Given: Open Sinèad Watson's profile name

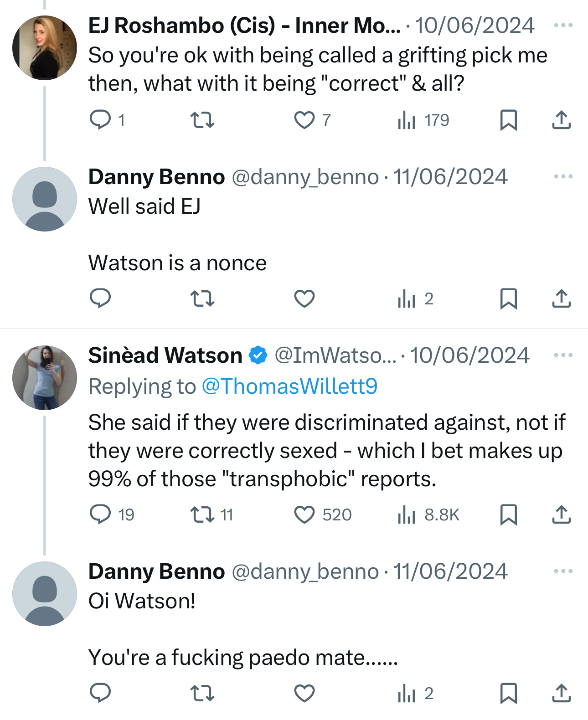Looking at the screenshot, I should 165,355.
